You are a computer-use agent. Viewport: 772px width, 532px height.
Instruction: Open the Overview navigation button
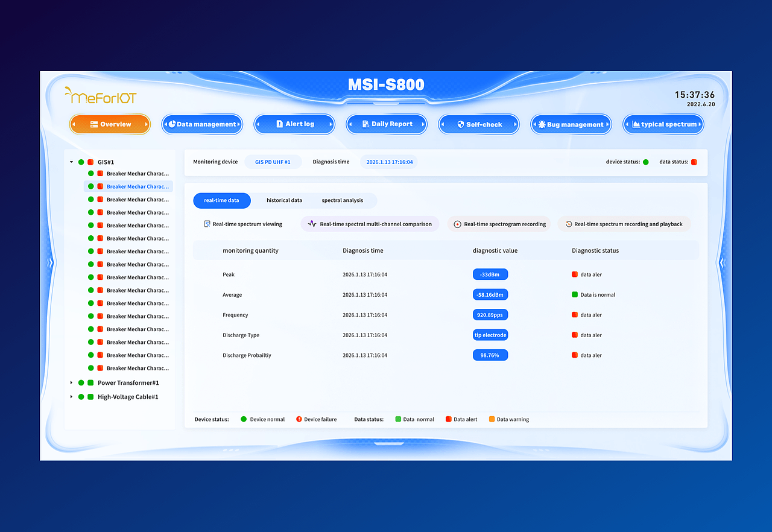tap(110, 124)
